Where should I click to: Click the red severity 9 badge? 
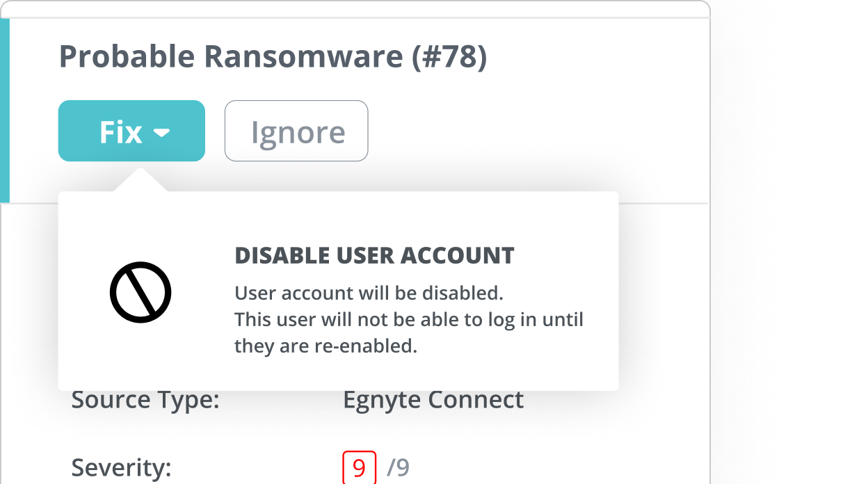click(359, 468)
